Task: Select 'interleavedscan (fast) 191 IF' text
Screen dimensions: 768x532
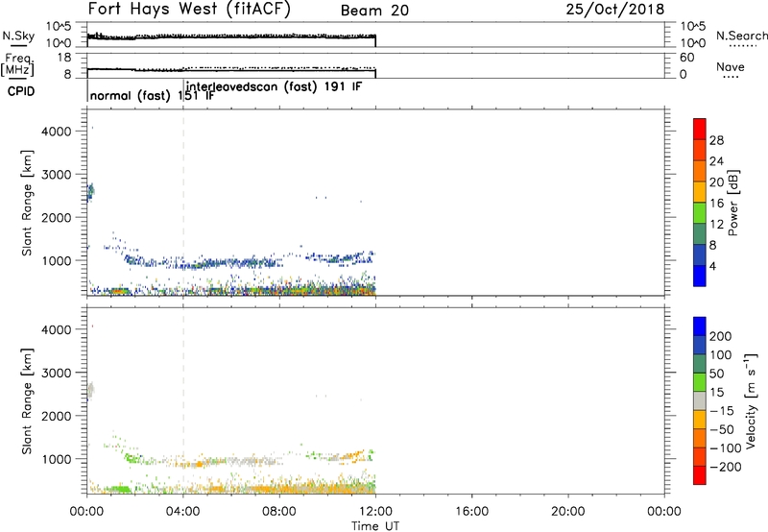Action: point(274,87)
